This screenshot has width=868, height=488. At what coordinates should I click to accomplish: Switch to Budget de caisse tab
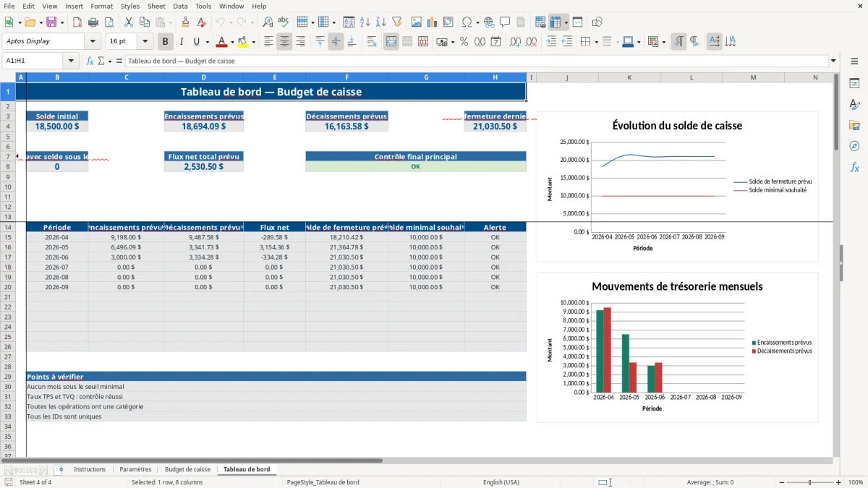187,469
